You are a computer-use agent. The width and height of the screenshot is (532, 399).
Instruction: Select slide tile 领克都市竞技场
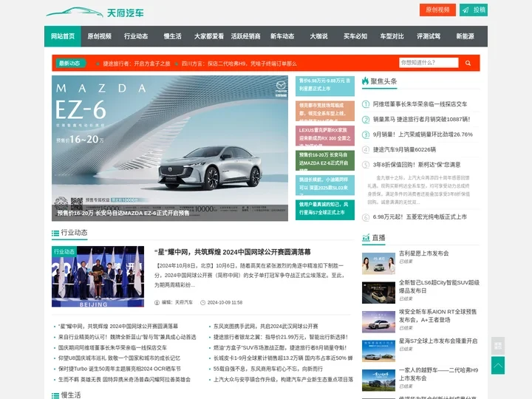[x=325, y=111]
